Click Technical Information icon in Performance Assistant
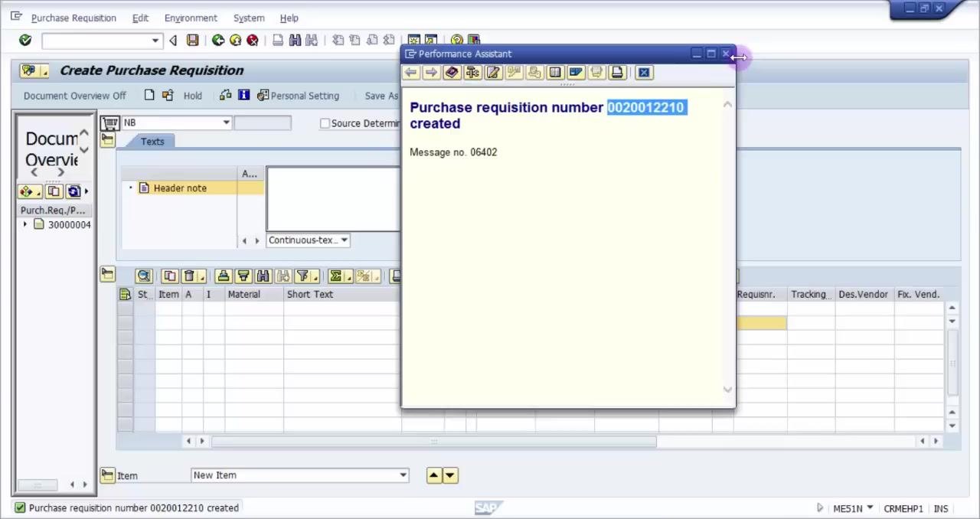This screenshot has width=980, height=519. coord(472,73)
